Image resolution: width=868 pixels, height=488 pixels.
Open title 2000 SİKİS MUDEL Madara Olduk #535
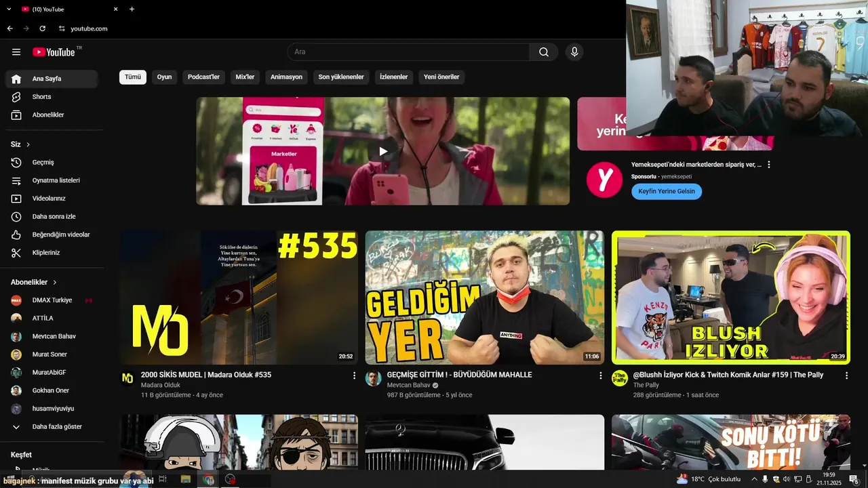click(206, 375)
